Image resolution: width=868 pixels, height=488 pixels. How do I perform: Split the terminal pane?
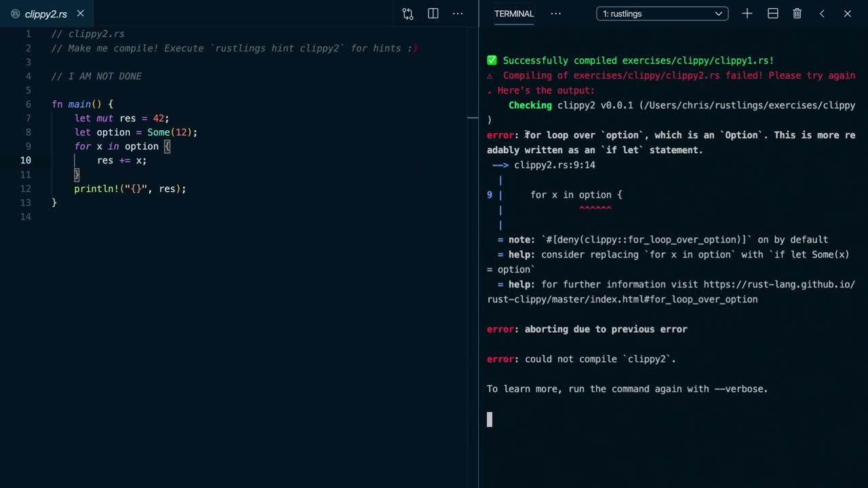(772, 14)
